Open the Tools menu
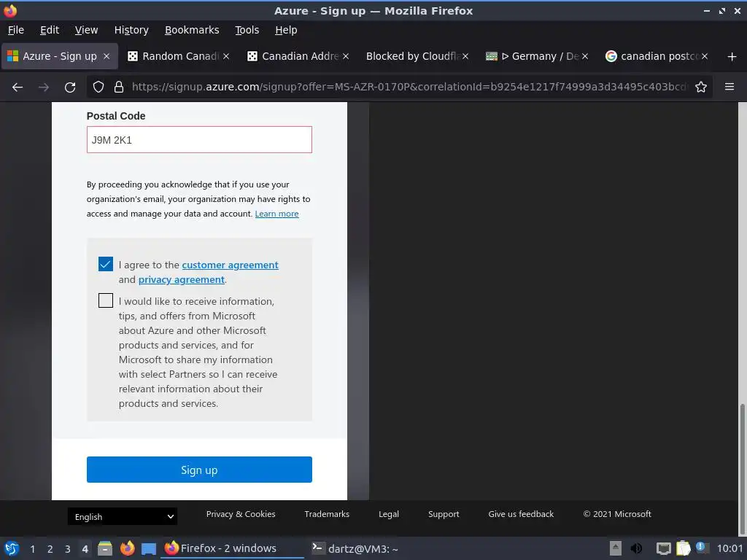The image size is (747, 560). click(247, 30)
